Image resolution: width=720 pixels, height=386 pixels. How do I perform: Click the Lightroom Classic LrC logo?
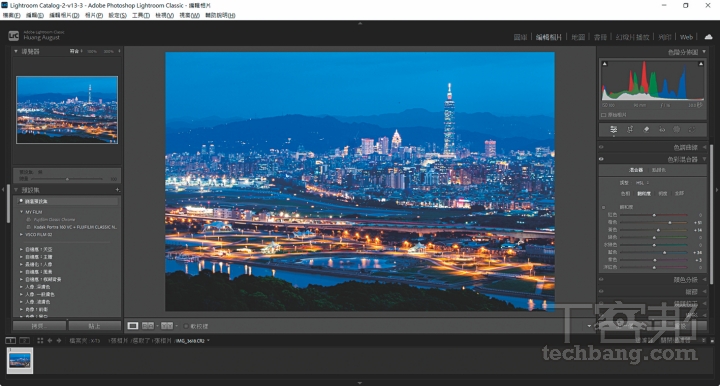14,35
